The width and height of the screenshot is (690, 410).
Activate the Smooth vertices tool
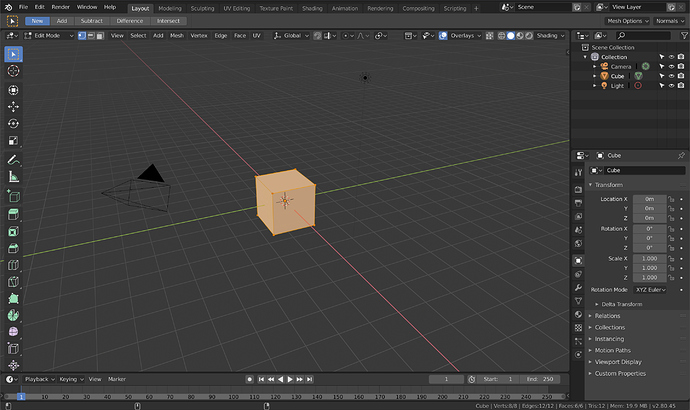point(13,332)
